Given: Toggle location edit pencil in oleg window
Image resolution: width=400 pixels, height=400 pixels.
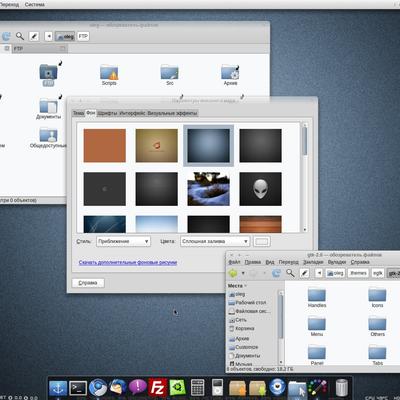Looking at the screenshot, I should [34, 36].
